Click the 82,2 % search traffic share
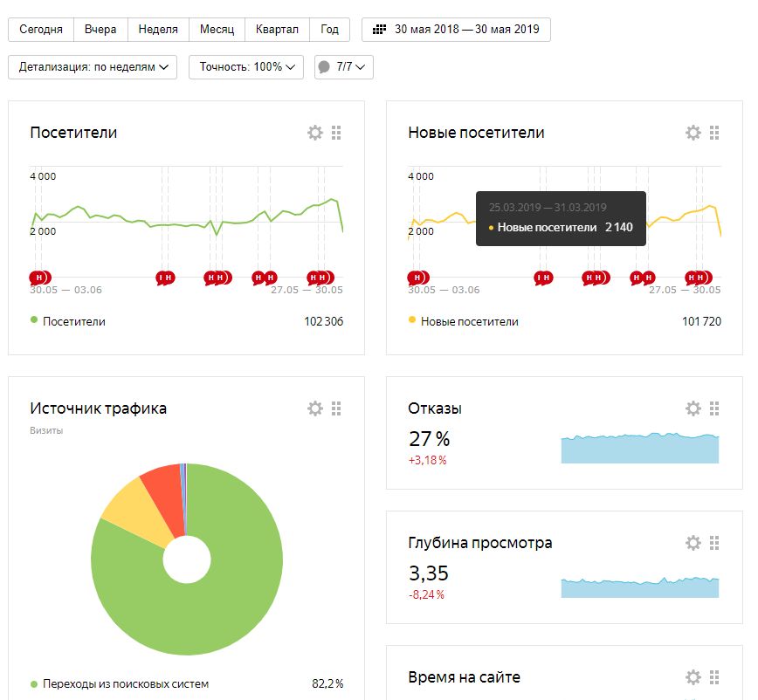 click(327, 684)
